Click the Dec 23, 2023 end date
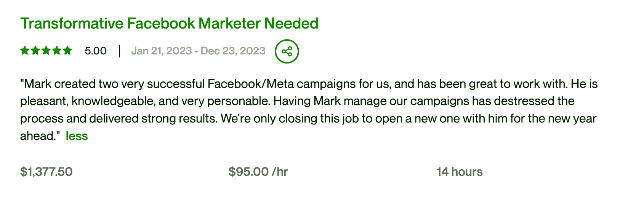Image resolution: width=644 pixels, height=207 pixels. 233,51
